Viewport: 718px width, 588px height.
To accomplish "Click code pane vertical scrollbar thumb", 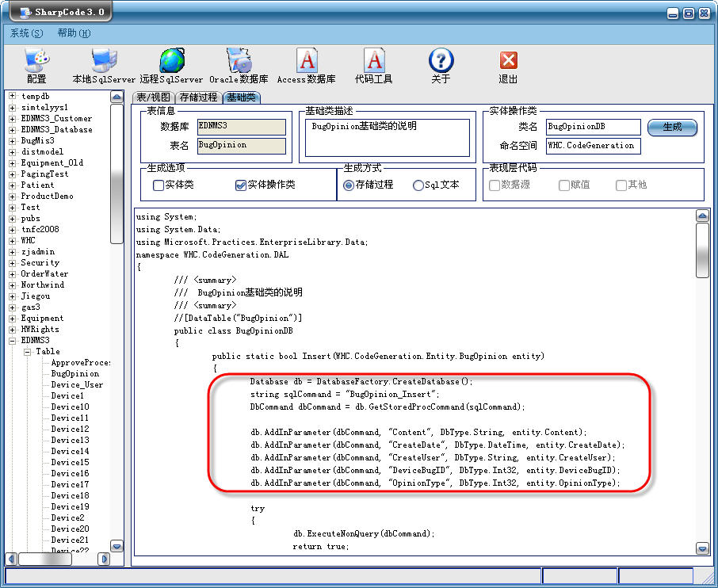I will click(702, 250).
